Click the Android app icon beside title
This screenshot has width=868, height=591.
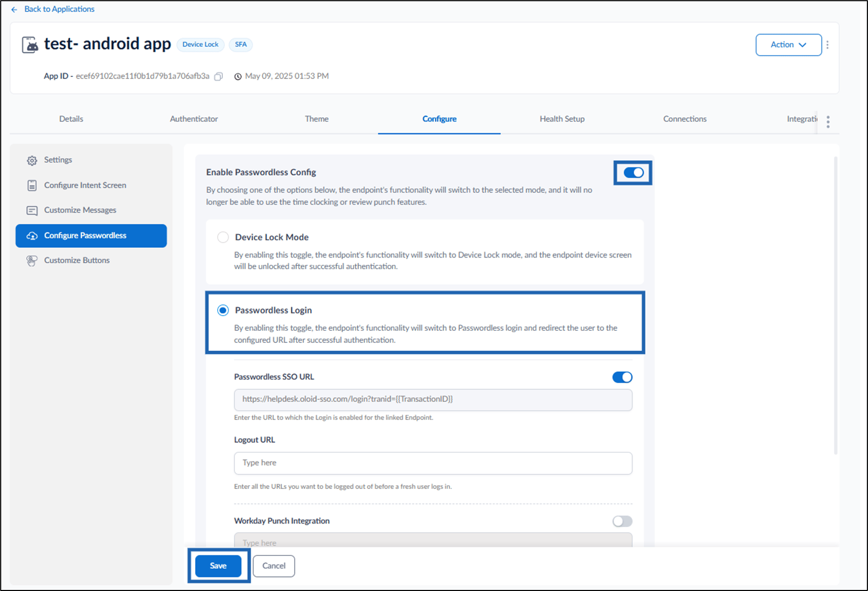(30, 44)
